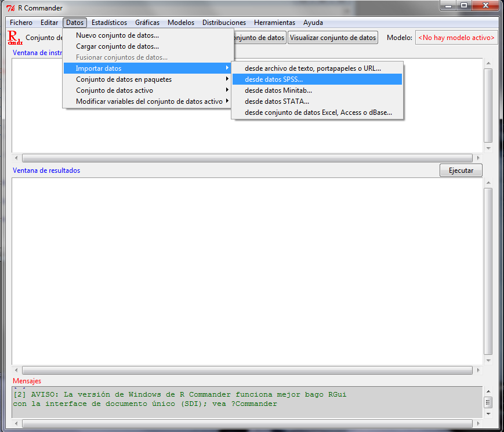Open the Modelos menu
504x432 pixels.
point(181,23)
